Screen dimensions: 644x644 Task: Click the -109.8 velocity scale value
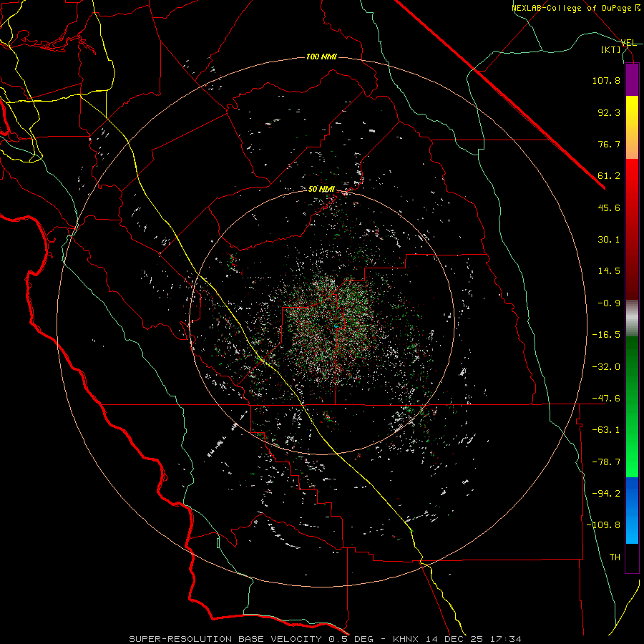coord(604,525)
